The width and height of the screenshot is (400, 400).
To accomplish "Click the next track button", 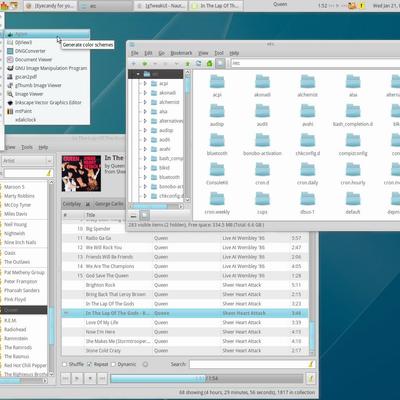I will 102,378.
